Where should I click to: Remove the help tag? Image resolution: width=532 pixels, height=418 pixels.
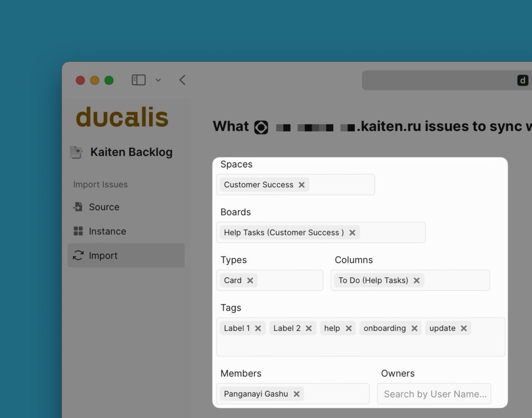click(349, 328)
